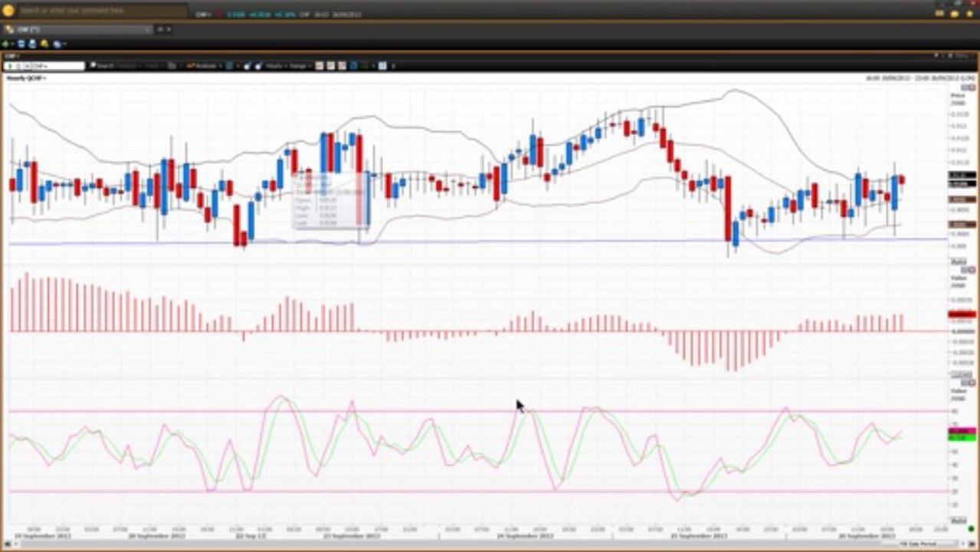980x552 pixels.
Task: Open the chart panel Menu at right
Action: coord(961,56)
